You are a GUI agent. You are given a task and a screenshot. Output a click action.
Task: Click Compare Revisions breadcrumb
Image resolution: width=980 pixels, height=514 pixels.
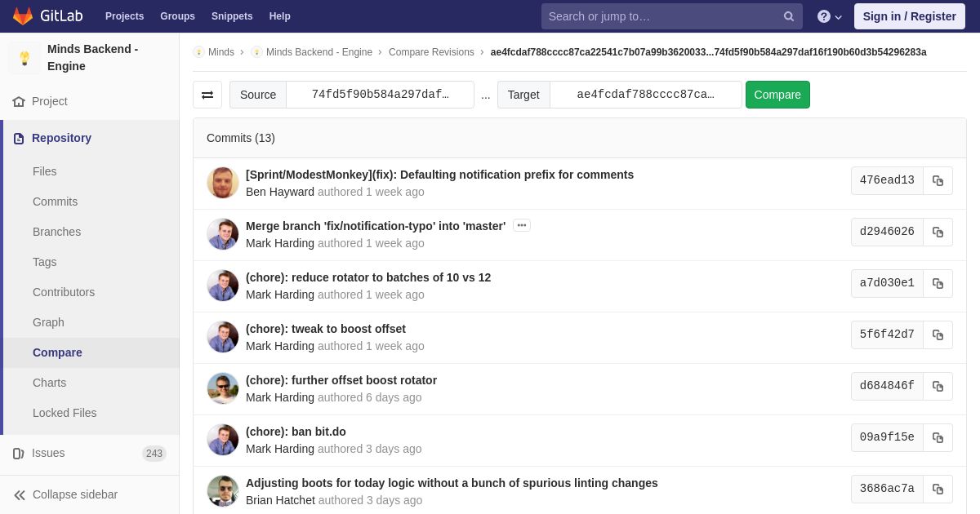431,52
